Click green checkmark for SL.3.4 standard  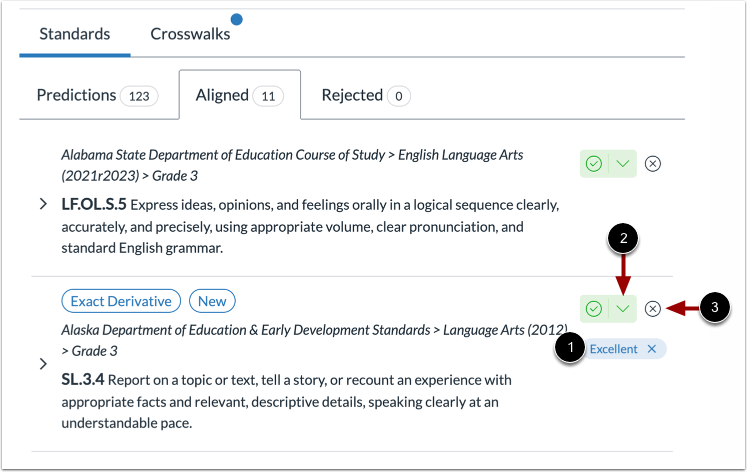(x=594, y=309)
